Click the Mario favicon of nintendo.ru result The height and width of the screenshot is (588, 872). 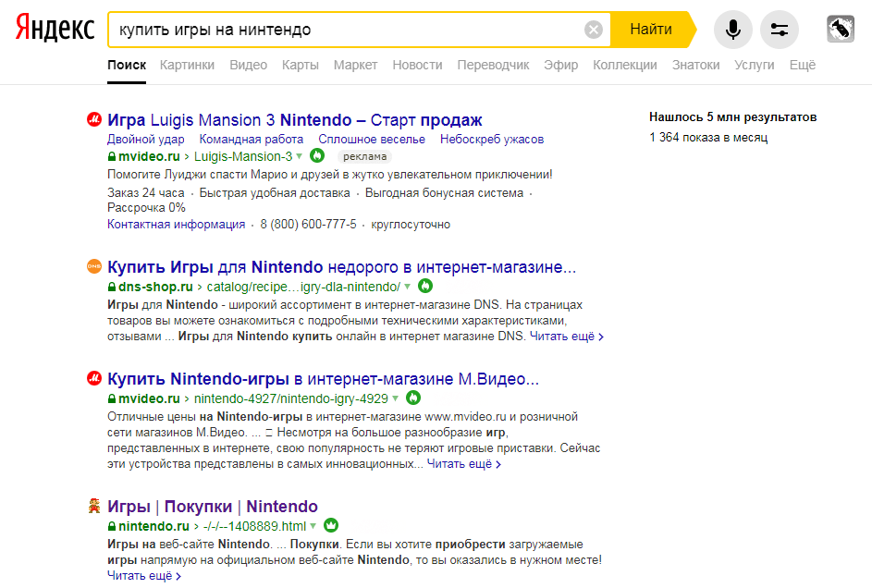pyautogui.click(x=93, y=506)
